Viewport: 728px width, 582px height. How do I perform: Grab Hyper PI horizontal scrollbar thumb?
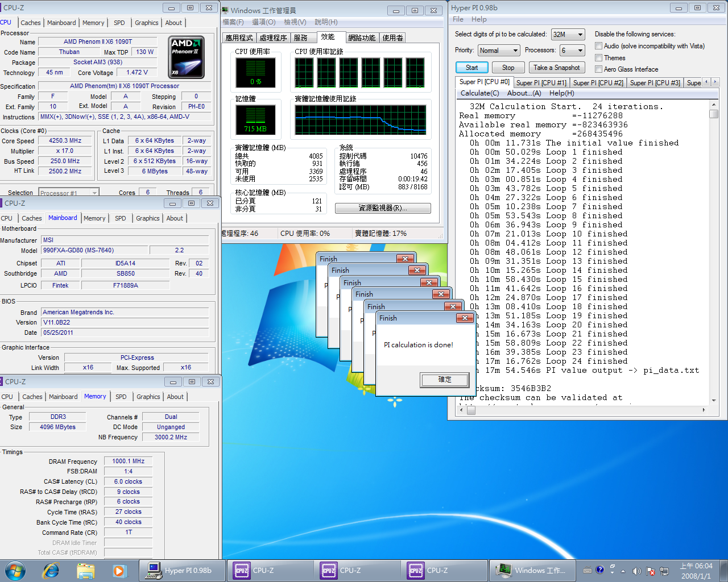[x=471, y=410]
